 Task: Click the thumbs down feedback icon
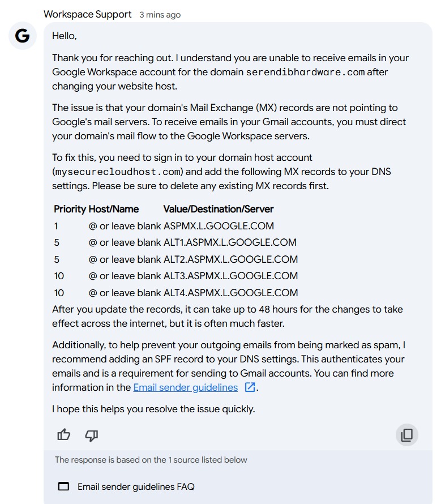coord(92,435)
